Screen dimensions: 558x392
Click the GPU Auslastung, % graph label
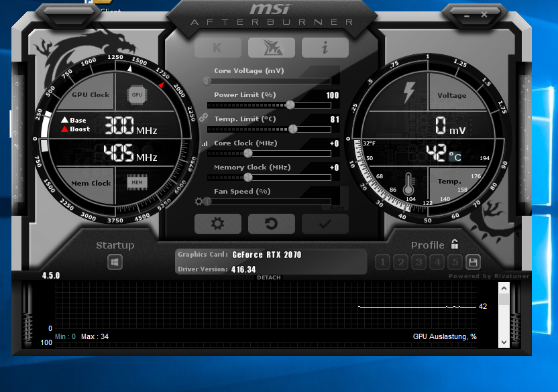[445, 336]
